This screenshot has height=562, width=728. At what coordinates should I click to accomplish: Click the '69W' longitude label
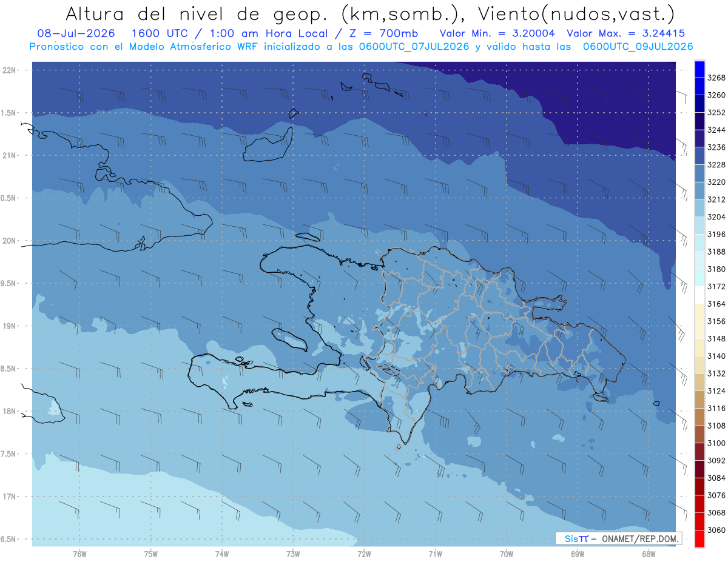click(x=578, y=554)
